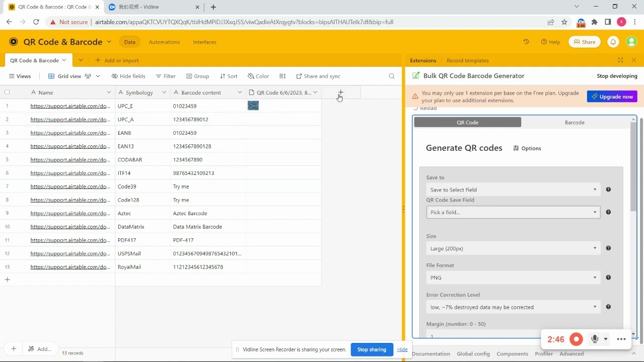Viewport: 644px width, 362px height.
Task: Open the Save to dropdown
Action: 513,190
